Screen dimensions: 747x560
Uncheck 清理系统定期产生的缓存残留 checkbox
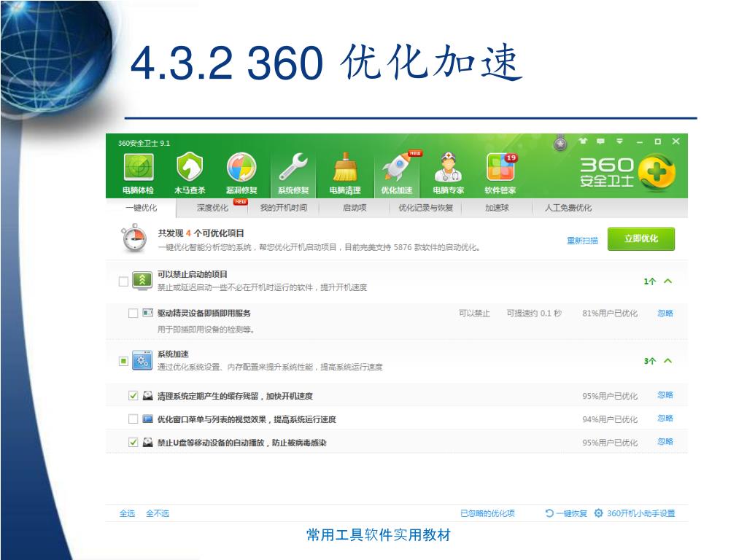click(133, 396)
